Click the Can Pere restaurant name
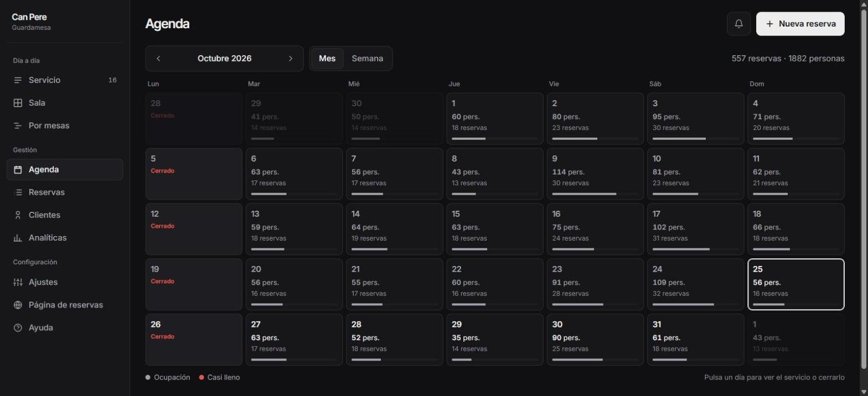Screen dimensions: 868x396 (29, 17)
